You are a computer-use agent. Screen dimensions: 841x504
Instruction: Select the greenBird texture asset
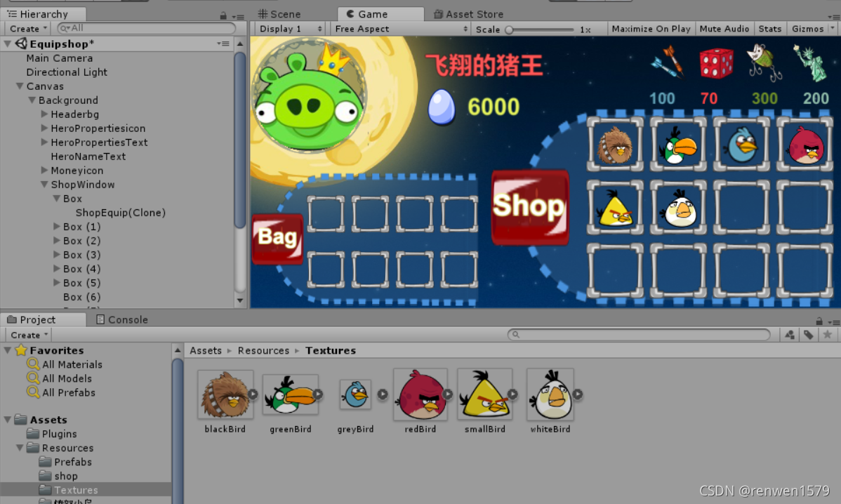(290, 394)
